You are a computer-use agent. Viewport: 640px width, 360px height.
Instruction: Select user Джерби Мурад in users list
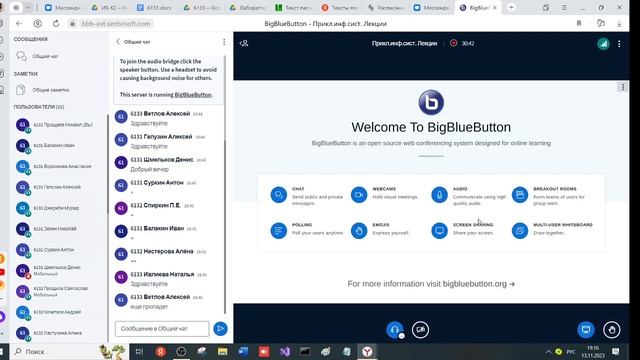point(59,208)
